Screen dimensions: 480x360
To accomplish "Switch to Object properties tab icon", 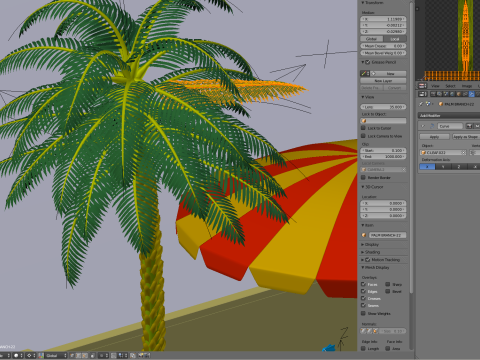I will point(459,94).
